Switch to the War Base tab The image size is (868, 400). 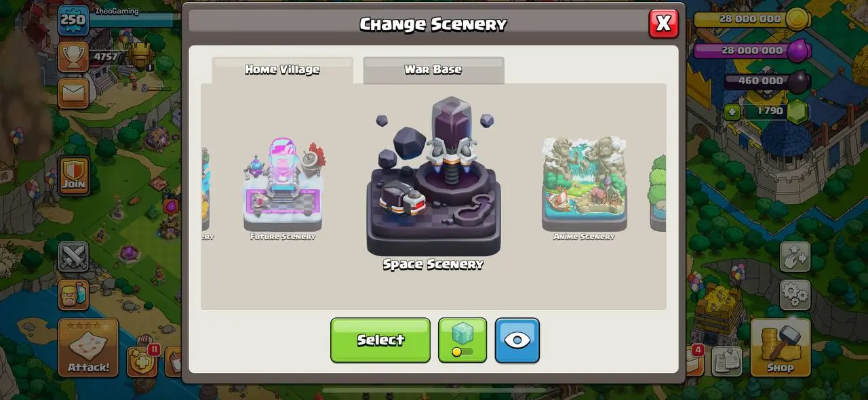tap(433, 70)
